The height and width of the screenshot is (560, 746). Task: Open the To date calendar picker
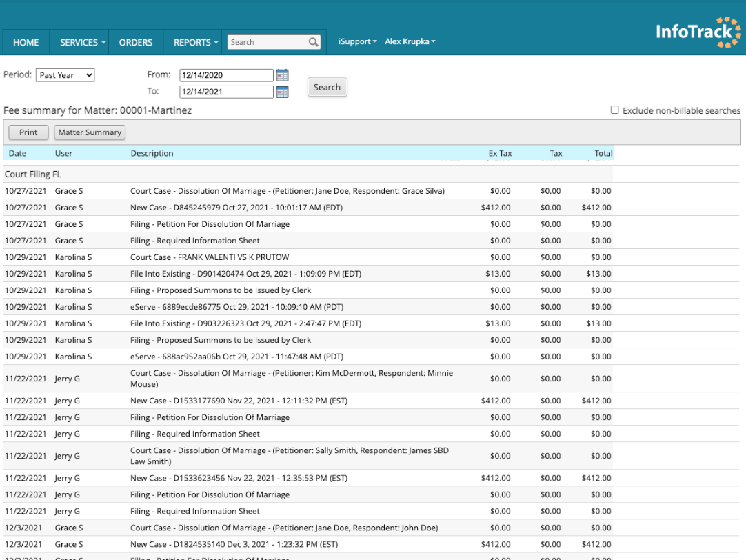[282, 92]
